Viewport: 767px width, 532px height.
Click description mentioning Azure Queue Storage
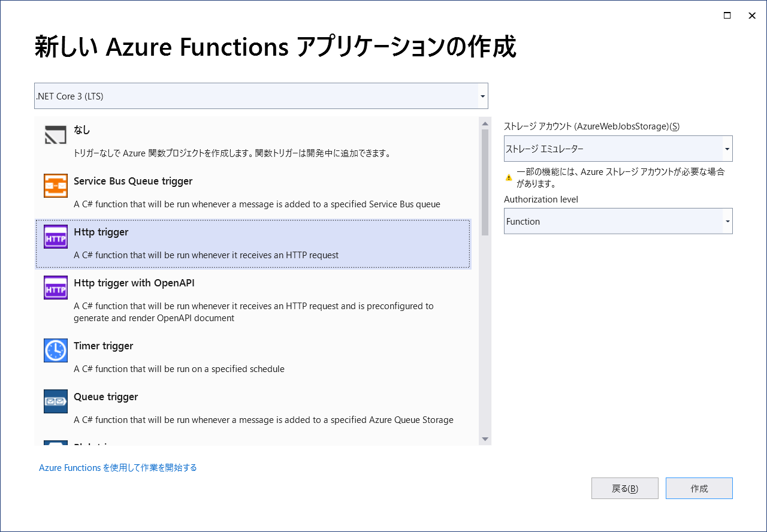(x=264, y=420)
